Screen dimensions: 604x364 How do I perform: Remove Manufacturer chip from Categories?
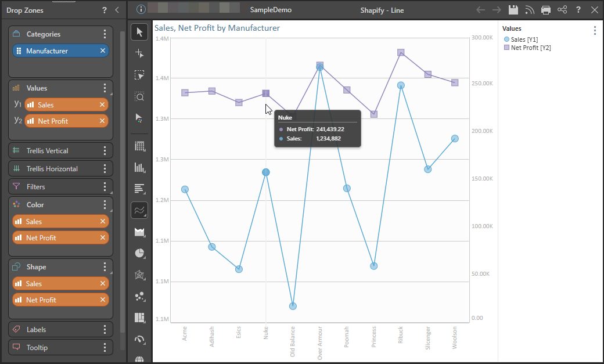(x=103, y=51)
